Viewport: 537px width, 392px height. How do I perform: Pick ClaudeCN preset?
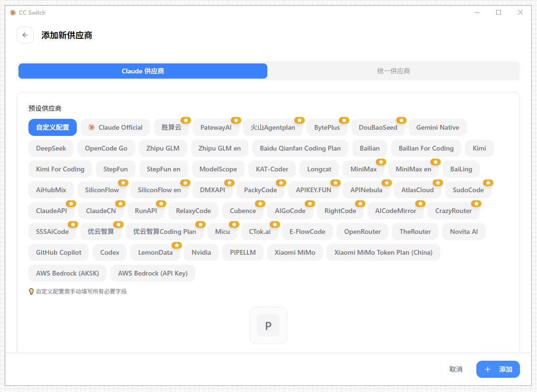100,211
